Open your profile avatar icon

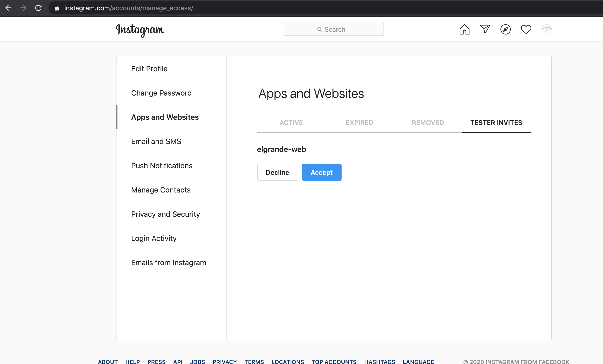[x=547, y=29]
